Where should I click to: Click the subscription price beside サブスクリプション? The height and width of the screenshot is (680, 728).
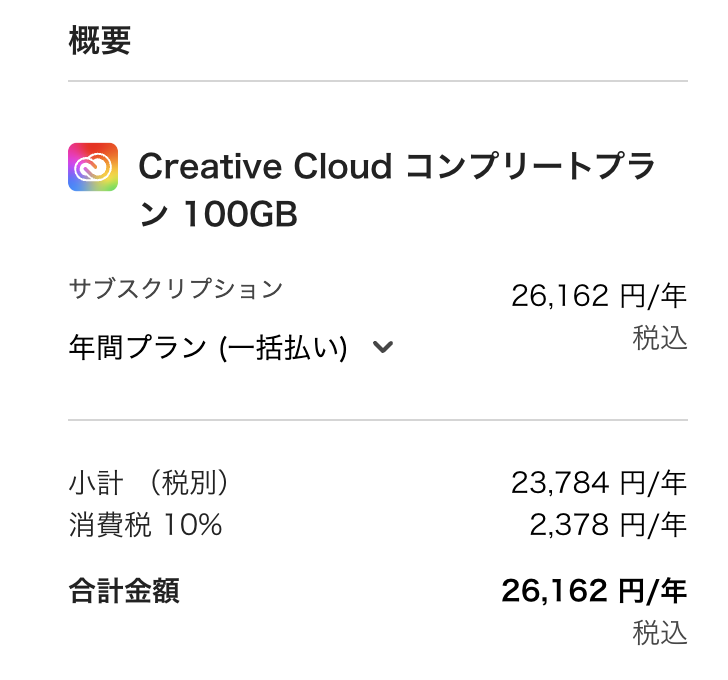(x=599, y=295)
